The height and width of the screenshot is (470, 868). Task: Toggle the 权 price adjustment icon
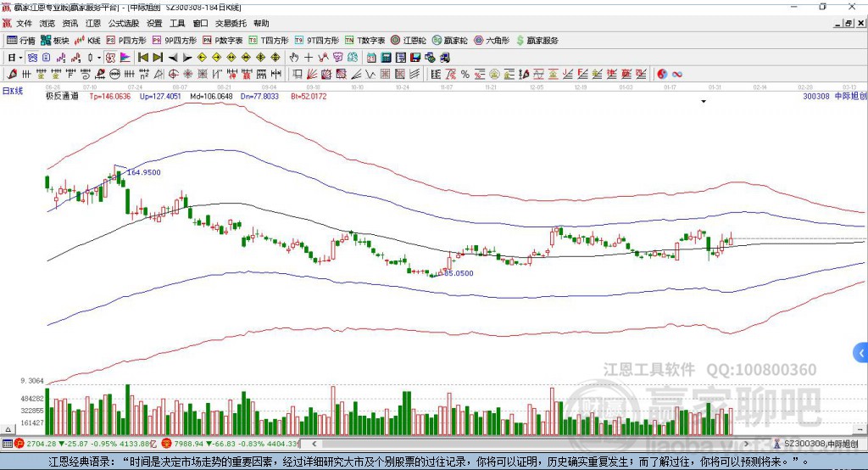point(110,58)
